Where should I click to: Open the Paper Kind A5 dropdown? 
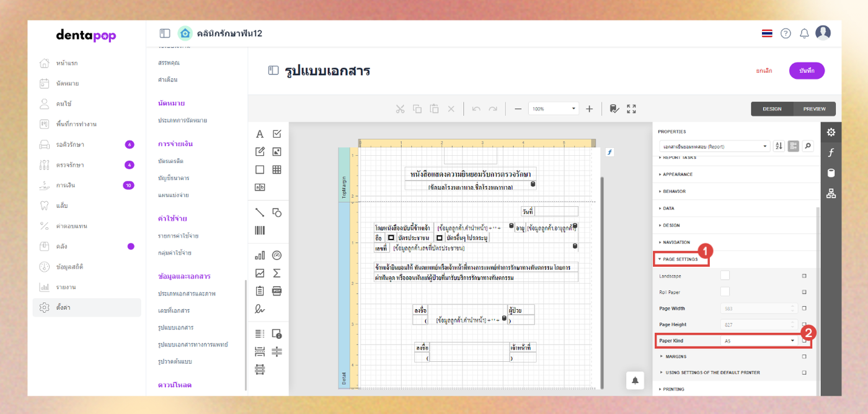point(759,341)
